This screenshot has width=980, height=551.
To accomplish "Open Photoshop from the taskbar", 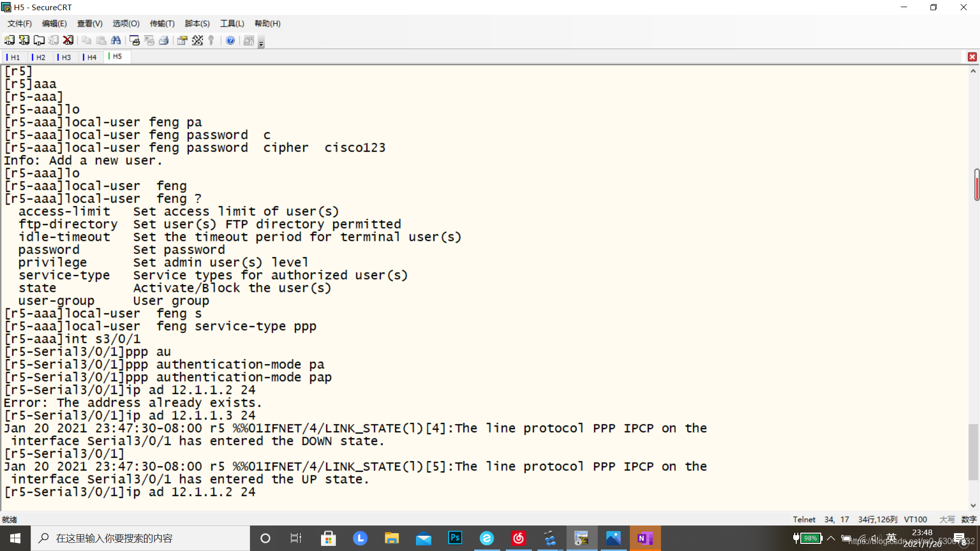I will point(455,538).
